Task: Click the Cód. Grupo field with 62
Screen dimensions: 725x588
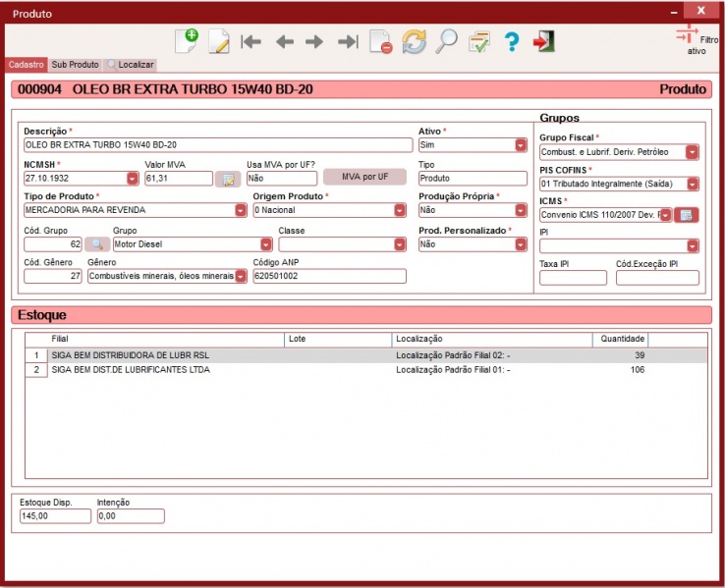Action: point(53,244)
